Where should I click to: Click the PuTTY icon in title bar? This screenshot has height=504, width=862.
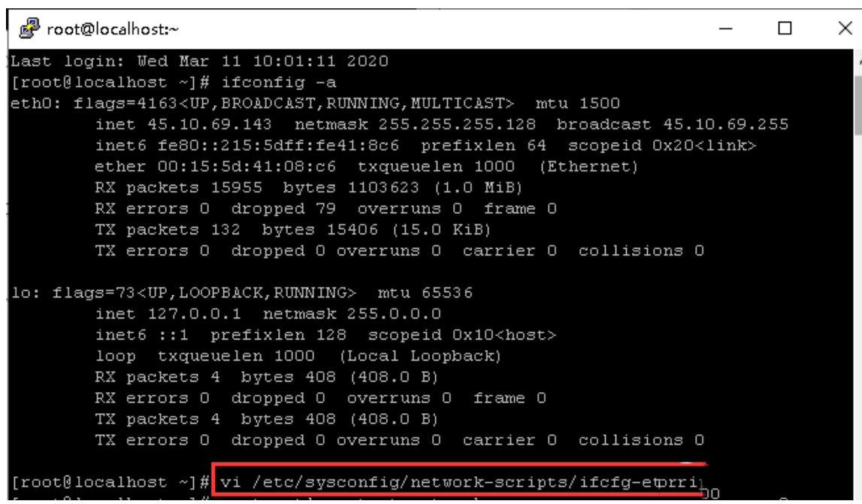[28, 29]
